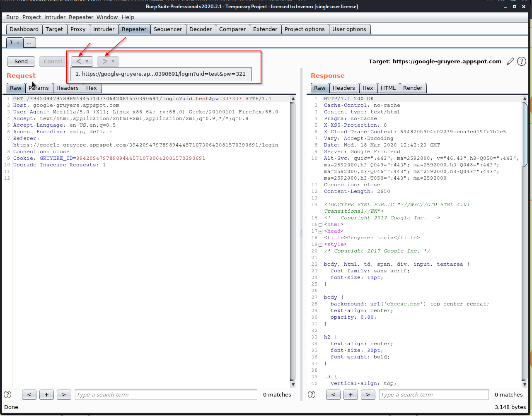The image size is (532, 416).
Task: Click the Cookie GRUYERE_ID header line
Action: pyautogui.click(x=109, y=158)
